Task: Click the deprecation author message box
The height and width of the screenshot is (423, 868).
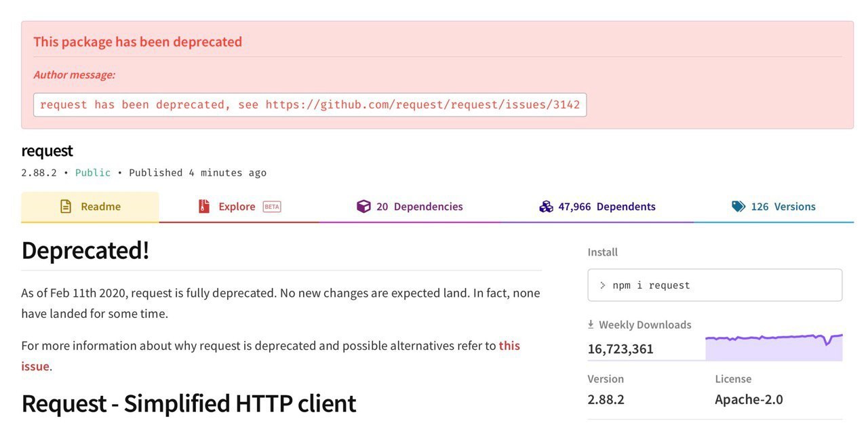Action: click(310, 104)
